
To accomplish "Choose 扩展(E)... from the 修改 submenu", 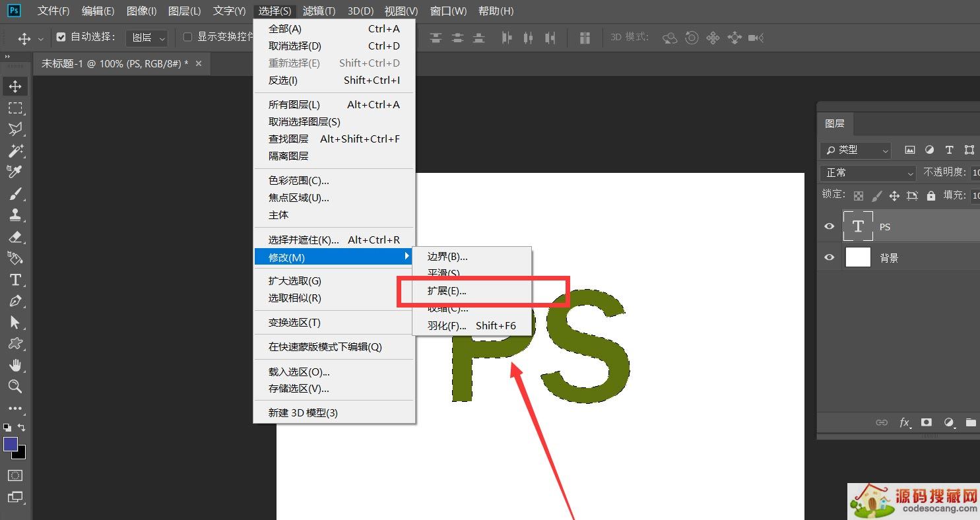I will click(472, 290).
